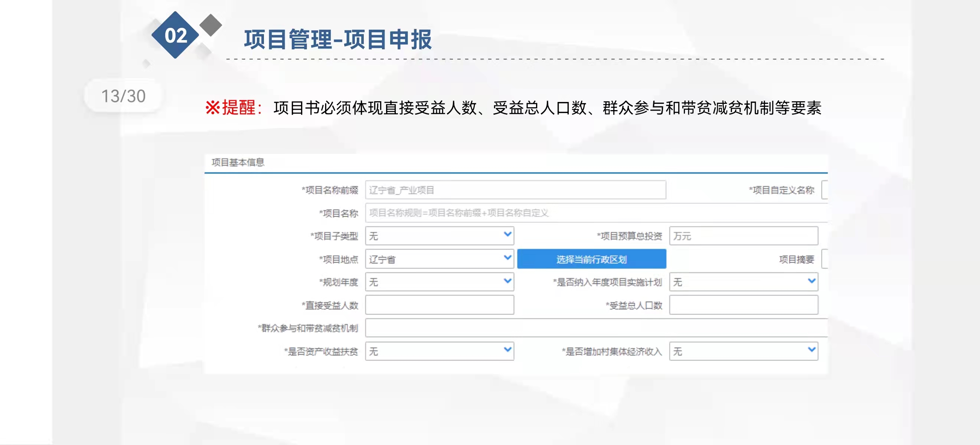Click the *项目子类型 label

(x=334, y=236)
